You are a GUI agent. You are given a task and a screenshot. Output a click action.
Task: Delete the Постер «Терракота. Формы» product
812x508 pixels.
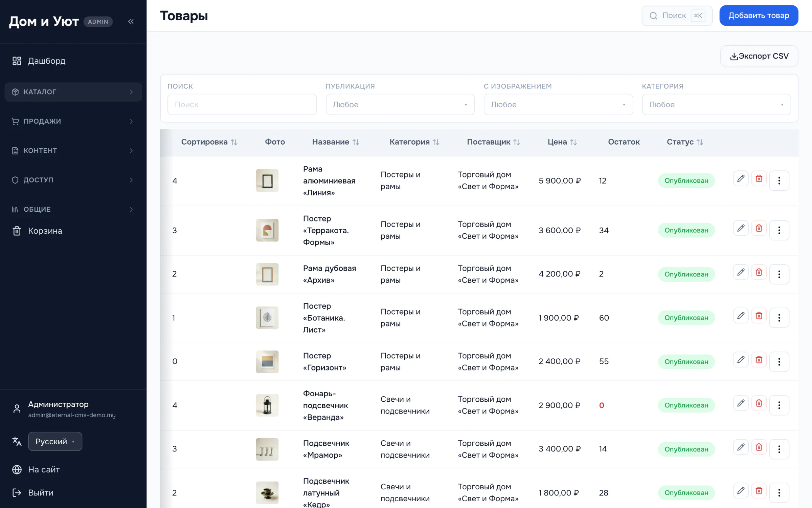[x=759, y=228]
